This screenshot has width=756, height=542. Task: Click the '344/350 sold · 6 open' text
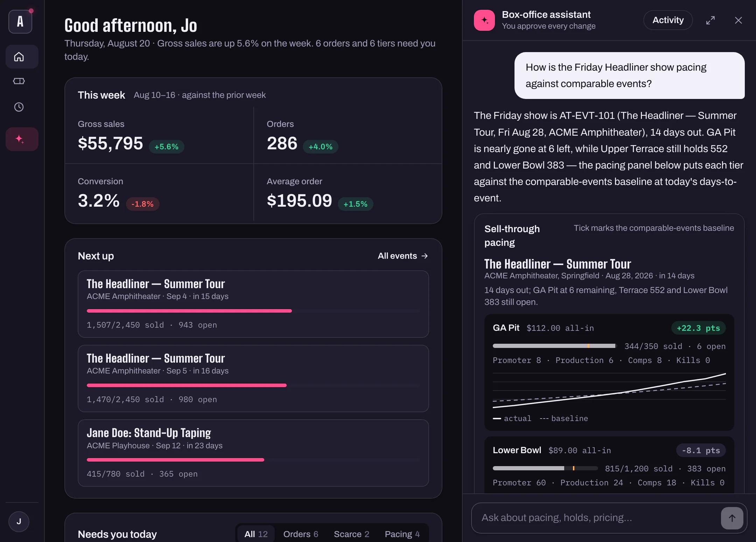tap(675, 346)
